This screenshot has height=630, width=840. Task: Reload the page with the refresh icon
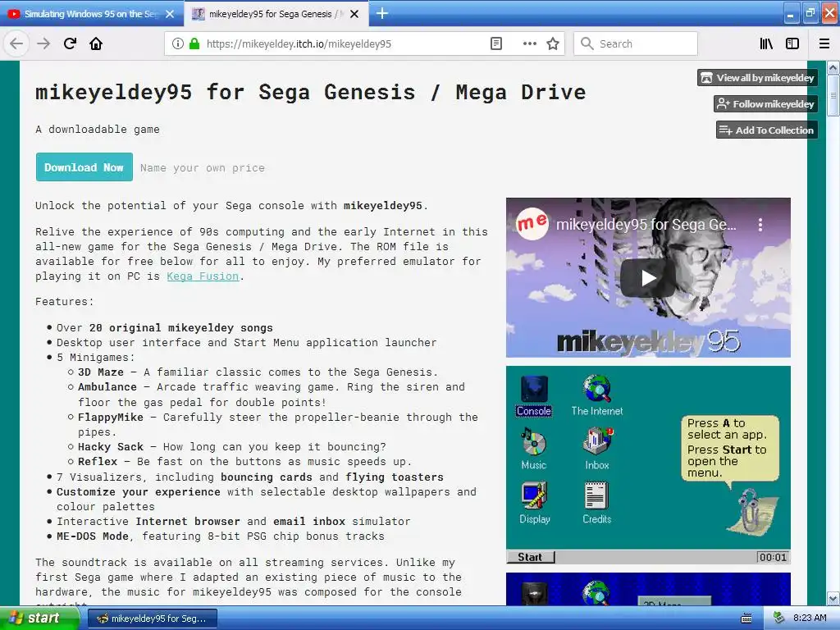70,44
